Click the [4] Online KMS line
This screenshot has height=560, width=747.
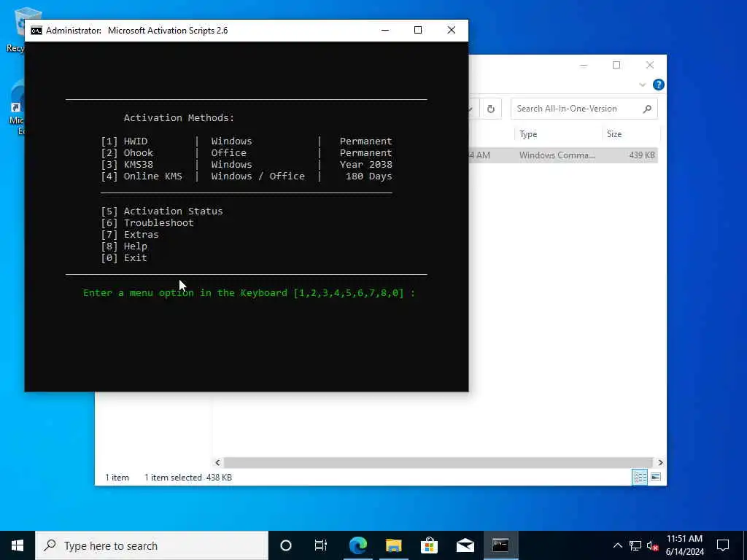tap(247, 176)
